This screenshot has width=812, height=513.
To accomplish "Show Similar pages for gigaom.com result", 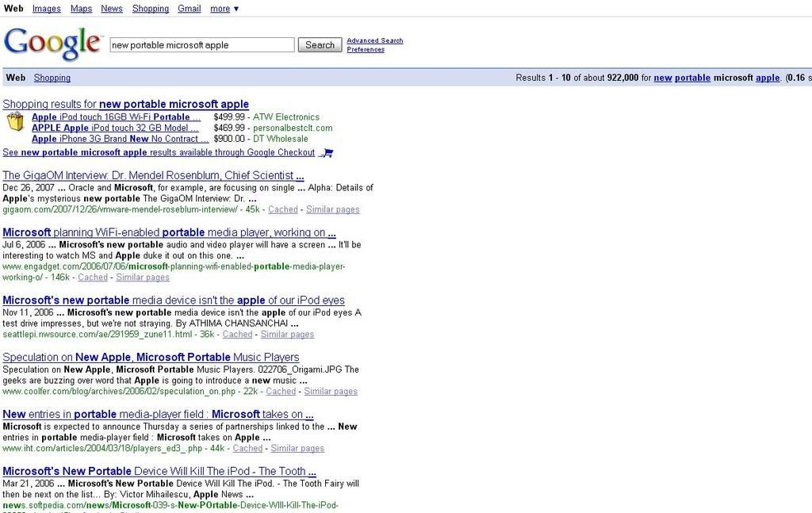I will (333, 209).
